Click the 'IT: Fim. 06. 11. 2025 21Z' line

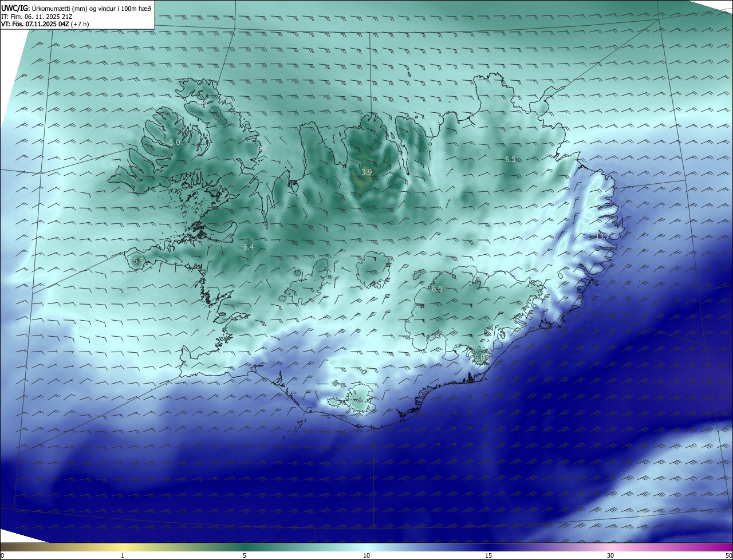[38, 17]
